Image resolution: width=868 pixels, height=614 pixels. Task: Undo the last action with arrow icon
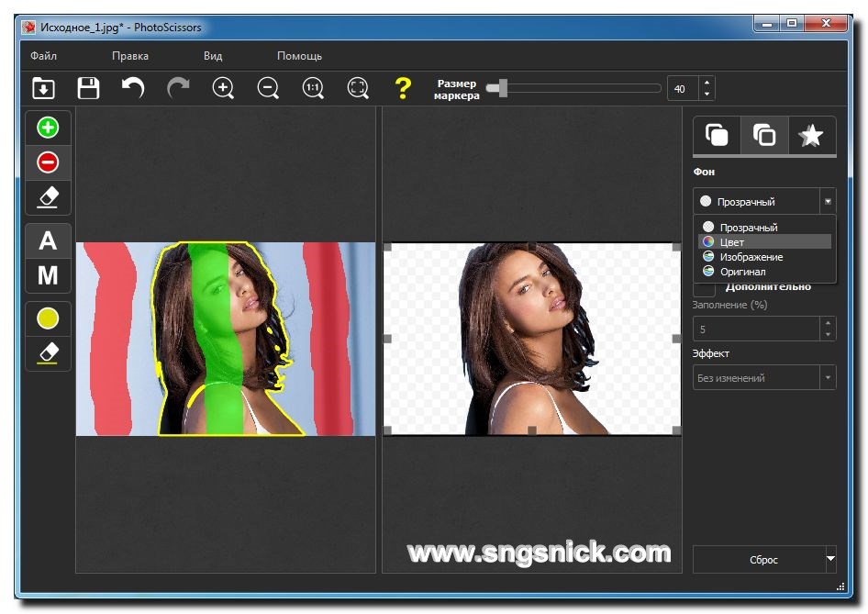pyautogui.click(x=133, y=88)
